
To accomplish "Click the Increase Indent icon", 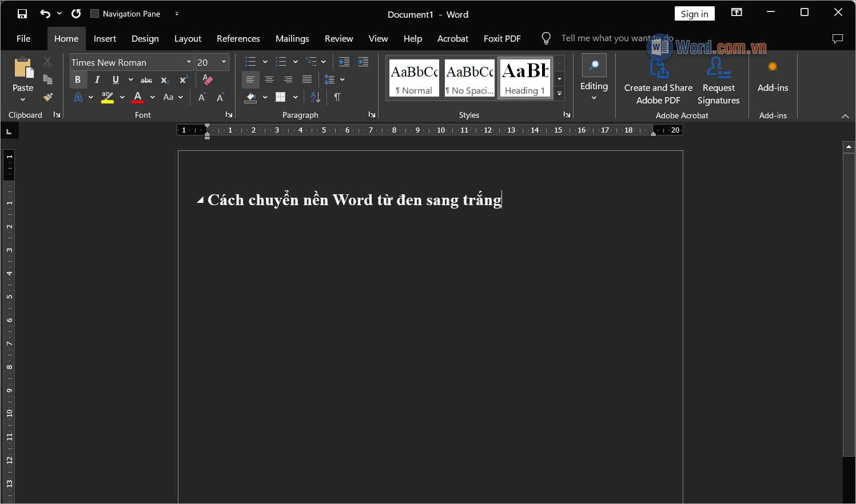I will (x=363, y=62).
